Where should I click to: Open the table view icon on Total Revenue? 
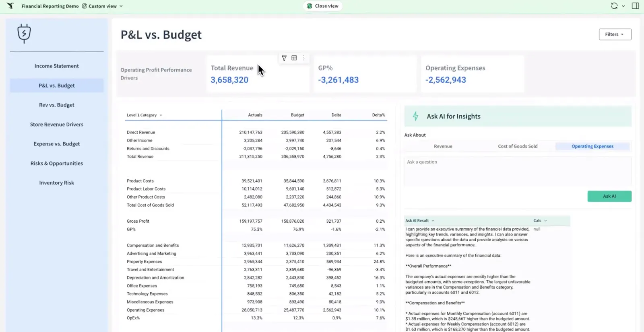pos(294,58)
